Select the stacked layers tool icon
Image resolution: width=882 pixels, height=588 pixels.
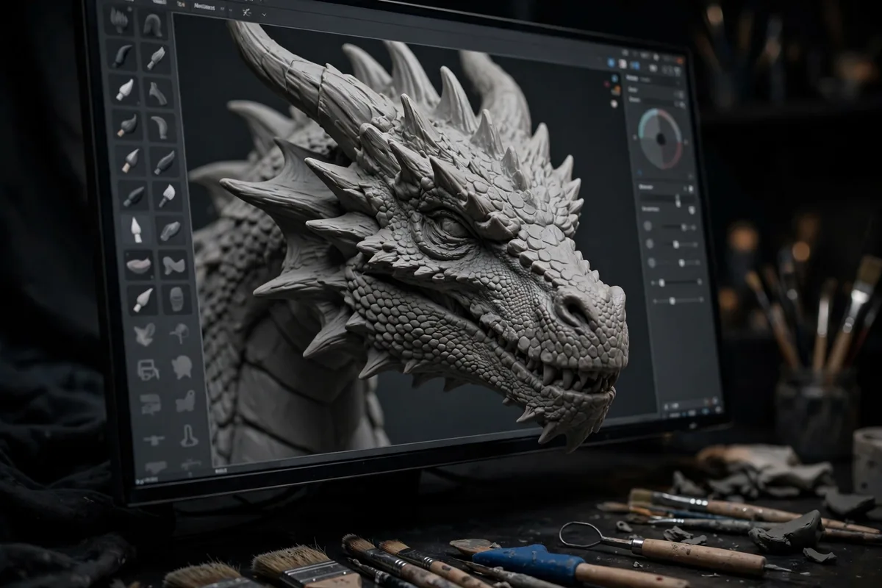pyautogui.click(x=150, y=404)
